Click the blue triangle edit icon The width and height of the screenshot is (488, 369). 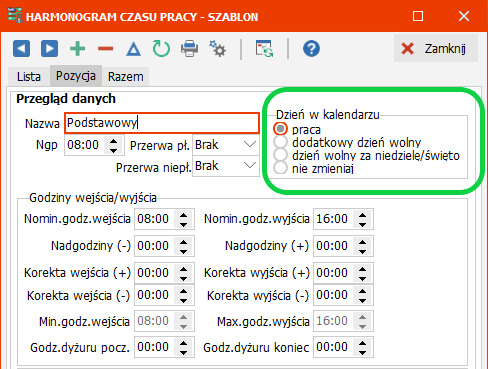pos(133,49)
